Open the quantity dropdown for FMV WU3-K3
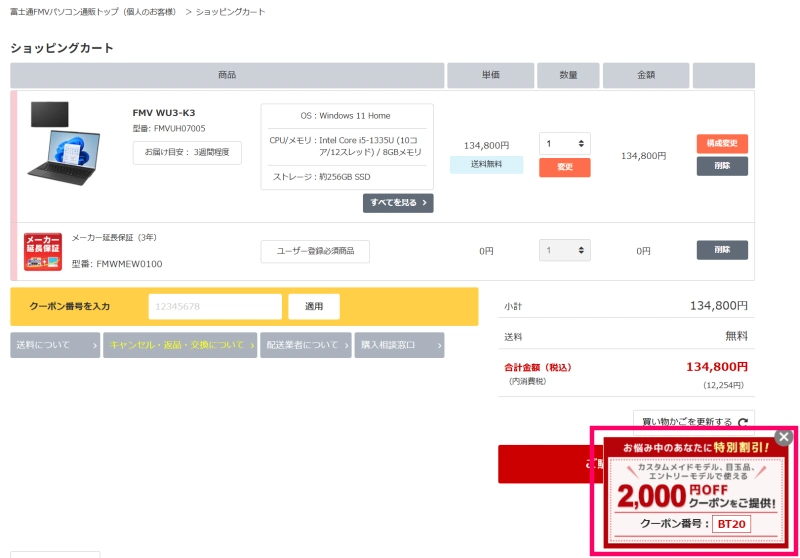This screenshot has height=558, width=800. (x=564, y=143)
